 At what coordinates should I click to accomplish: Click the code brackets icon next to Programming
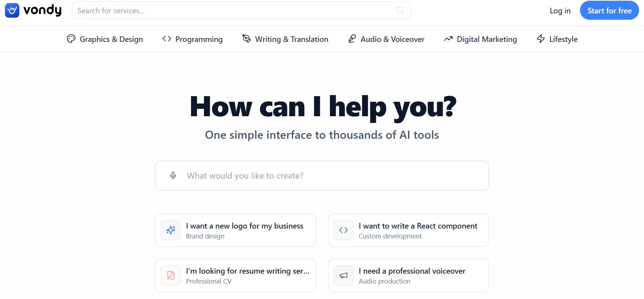coord(166,39)
